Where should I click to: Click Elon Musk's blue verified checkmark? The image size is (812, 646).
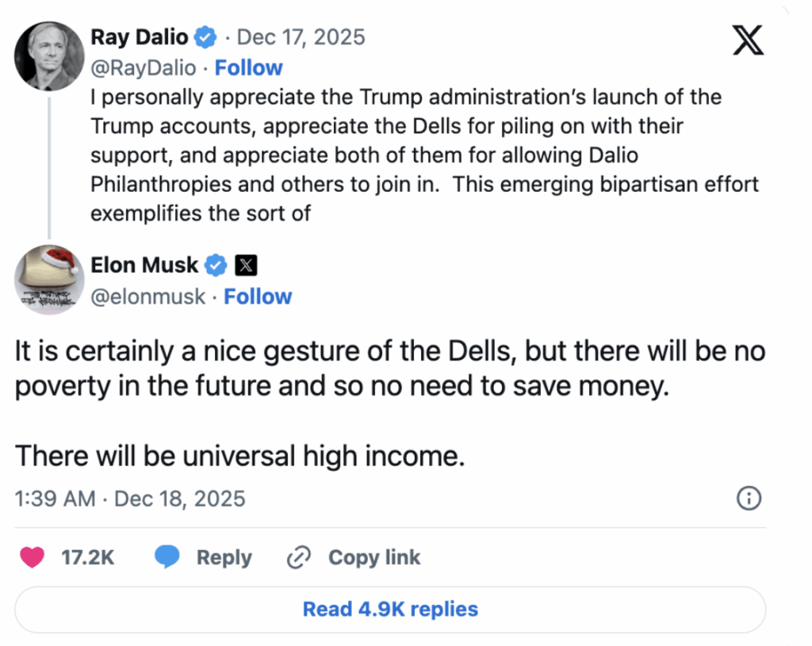(216, 266)
